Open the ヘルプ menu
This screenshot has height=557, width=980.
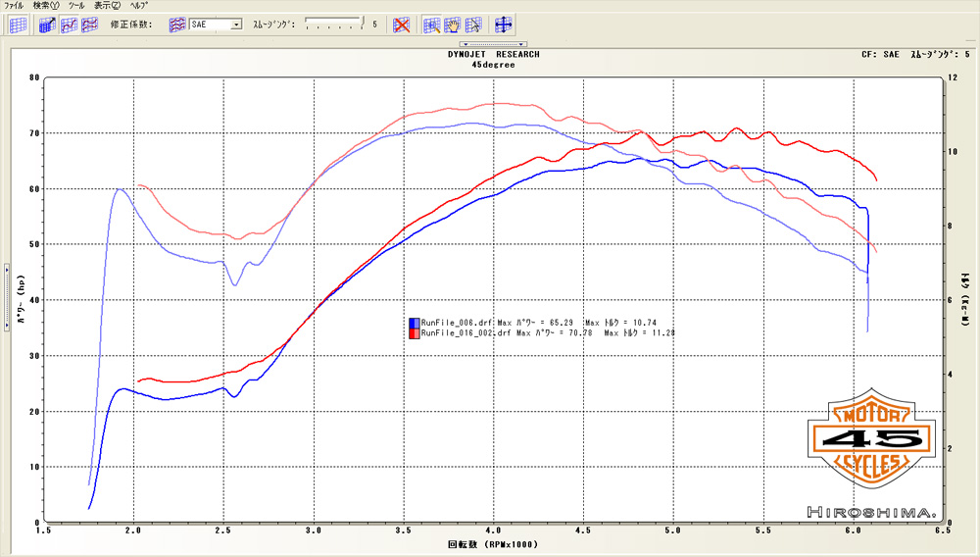[139, 6]
